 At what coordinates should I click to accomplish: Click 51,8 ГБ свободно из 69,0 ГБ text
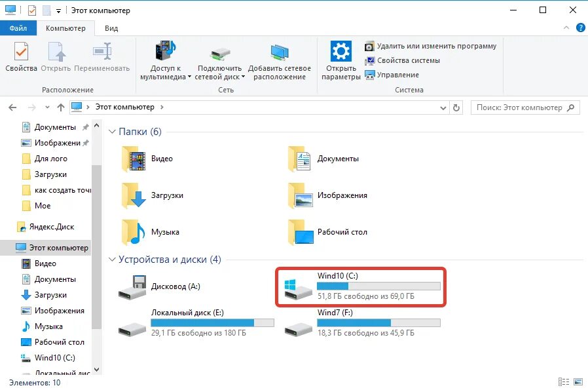365,296
